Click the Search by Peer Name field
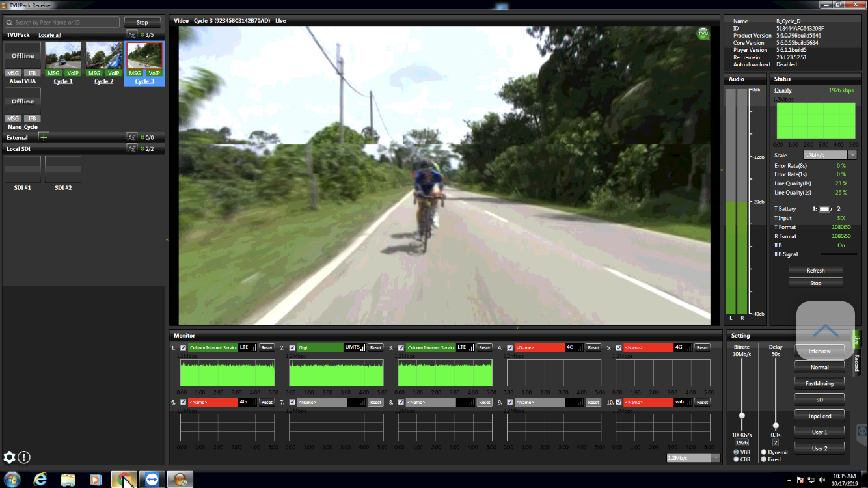 click(x=62, y=23)
